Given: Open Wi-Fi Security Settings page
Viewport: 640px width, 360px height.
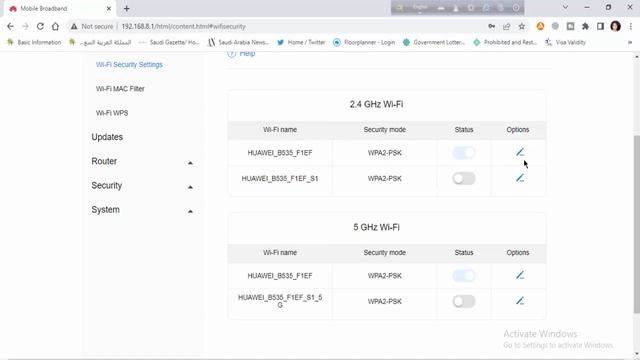Looking at the screenshot, I should pos(129,64).
